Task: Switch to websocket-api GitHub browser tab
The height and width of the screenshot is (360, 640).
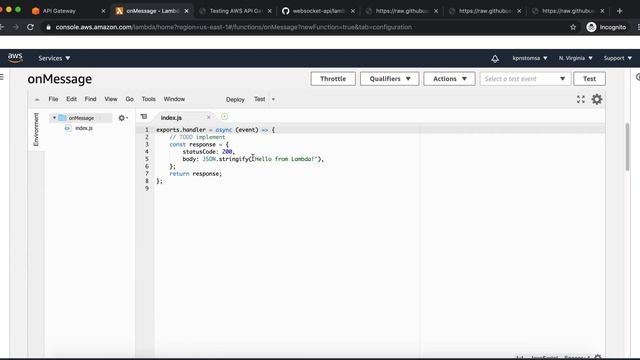Action: click(x=318, y=11)
